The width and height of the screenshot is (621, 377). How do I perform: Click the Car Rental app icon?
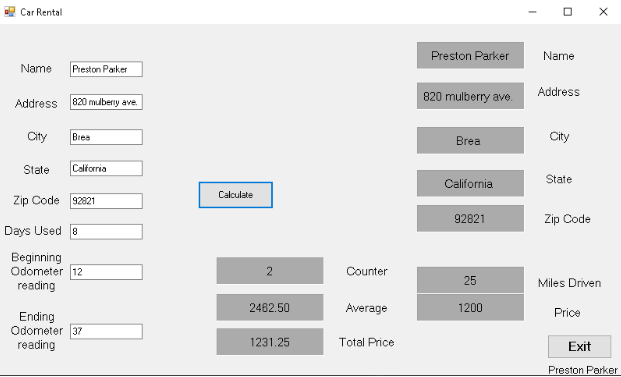click(10, 12)
